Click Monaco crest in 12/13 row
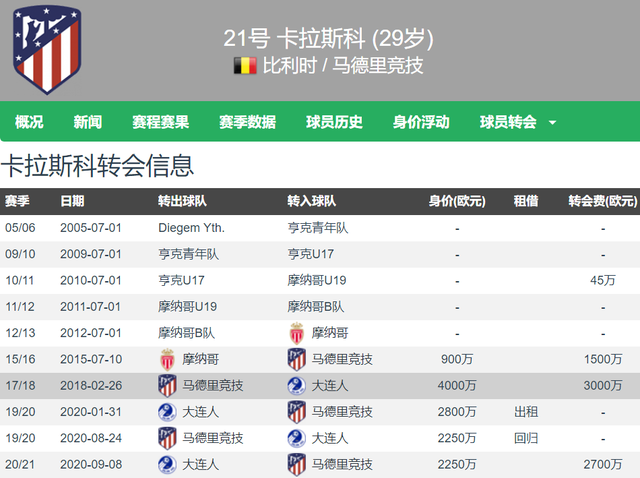Viewport: 640px width, 478px height. coord(297,332)
